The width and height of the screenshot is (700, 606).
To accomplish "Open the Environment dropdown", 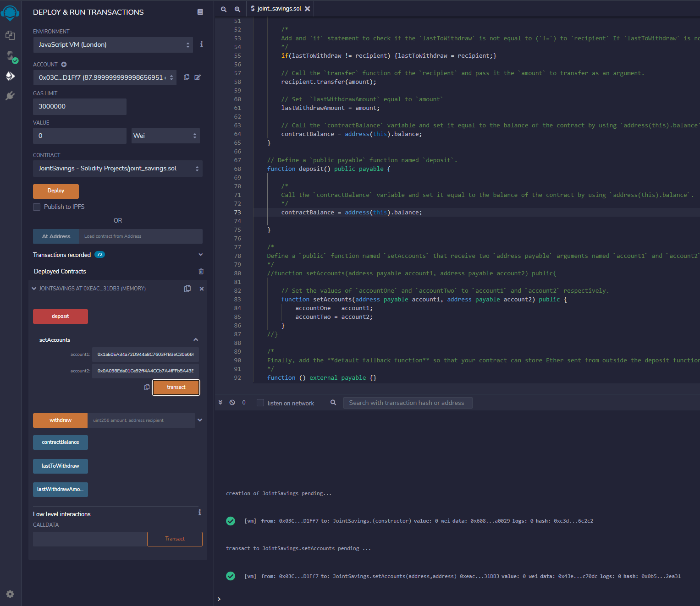I will click(113, 45).
